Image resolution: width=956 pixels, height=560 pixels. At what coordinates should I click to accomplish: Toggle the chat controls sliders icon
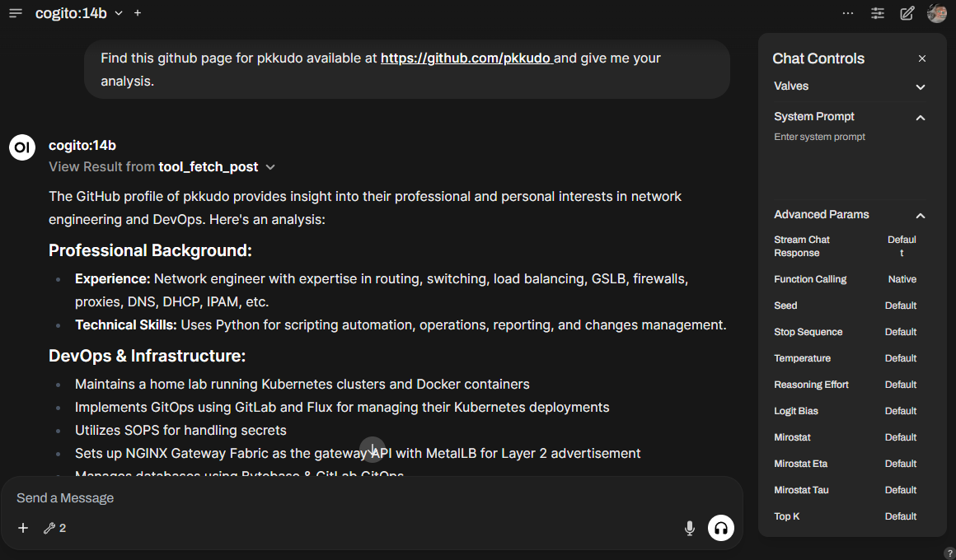(x=878, y=13)
